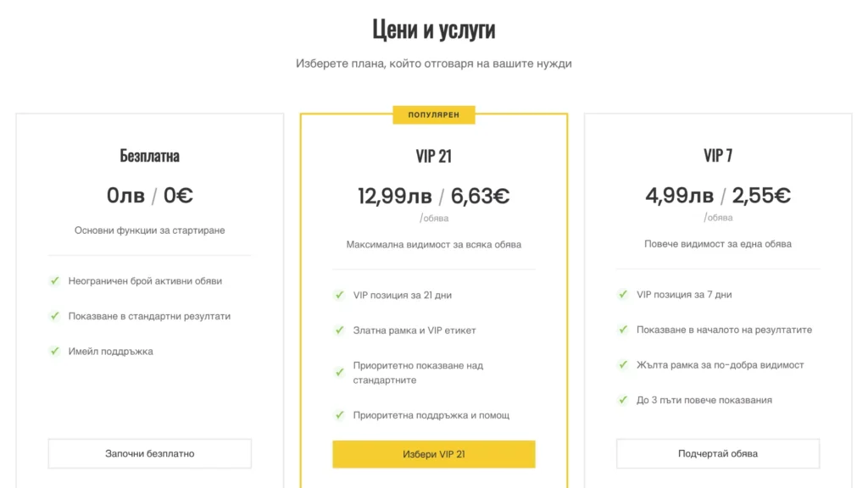This screenshot has width=868, height=488.
Task: Click the checkmark beside Приоритетна поддръжка и помощ
Action: [340, 415]
